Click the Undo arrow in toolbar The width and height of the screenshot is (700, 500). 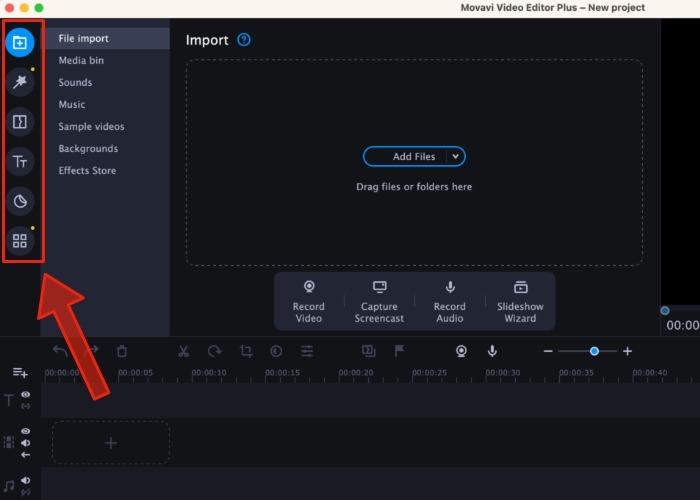[60, 351]
